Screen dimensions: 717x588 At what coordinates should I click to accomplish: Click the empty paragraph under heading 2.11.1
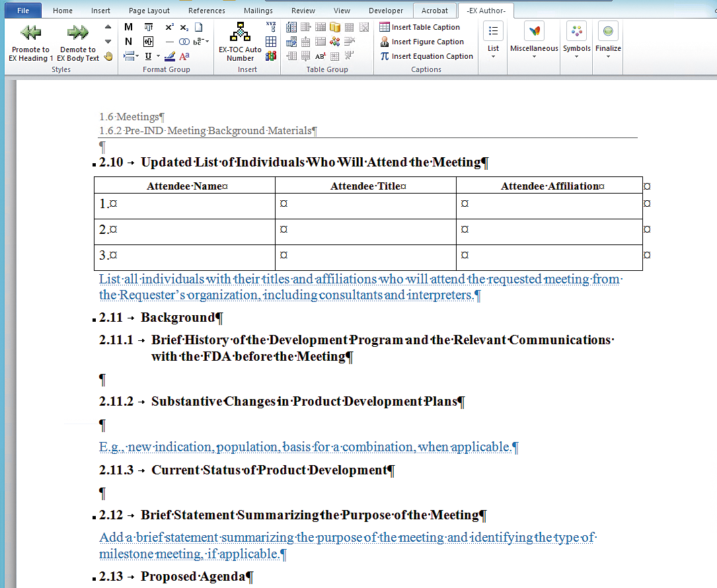tap(102, 379)
